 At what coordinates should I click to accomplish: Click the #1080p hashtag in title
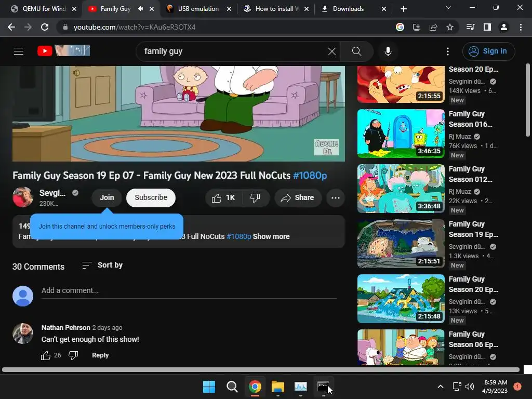pyautogui.click(x=310, y=176)
